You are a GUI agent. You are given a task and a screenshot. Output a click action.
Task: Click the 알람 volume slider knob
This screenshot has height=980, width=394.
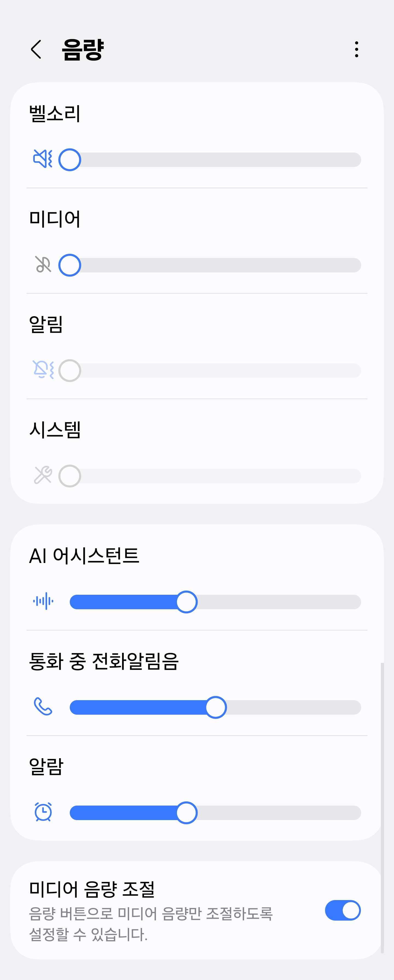[186, 813]
